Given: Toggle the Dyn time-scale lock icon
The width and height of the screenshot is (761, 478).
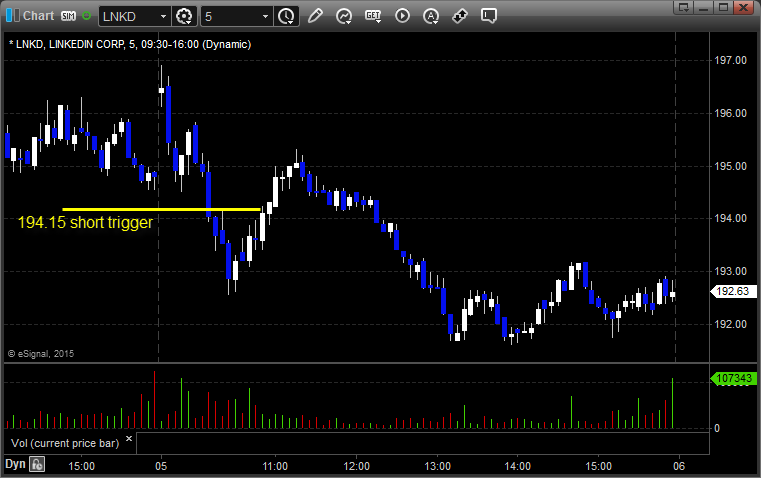Looking at the screenshot, I should click(x=37, y=464).
